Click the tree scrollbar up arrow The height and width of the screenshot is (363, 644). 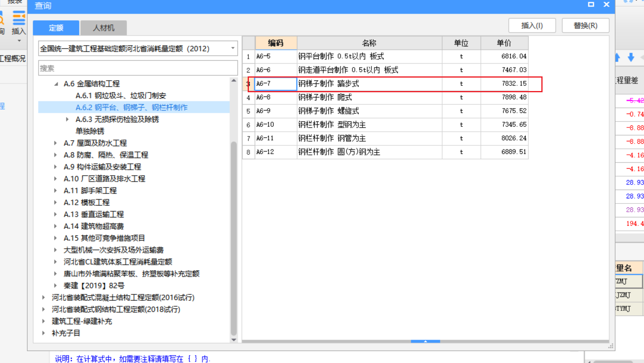(234, 80)
